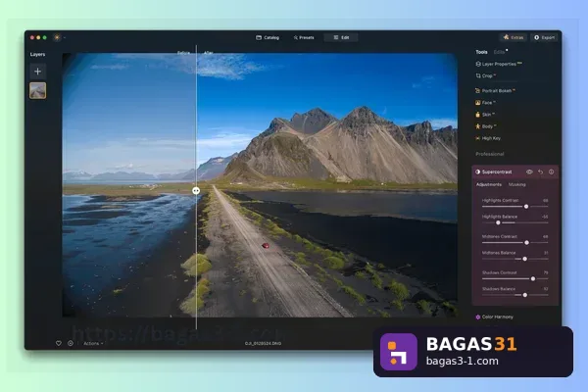
Task: Click the Before label above the image
Action: [x=183, y=53]
